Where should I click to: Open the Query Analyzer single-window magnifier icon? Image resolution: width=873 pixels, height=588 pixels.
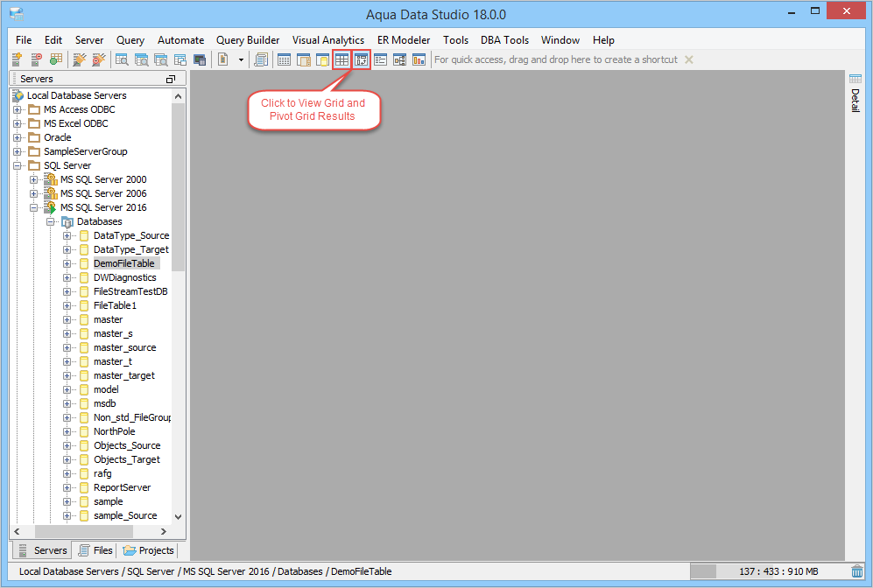point(122,59)
